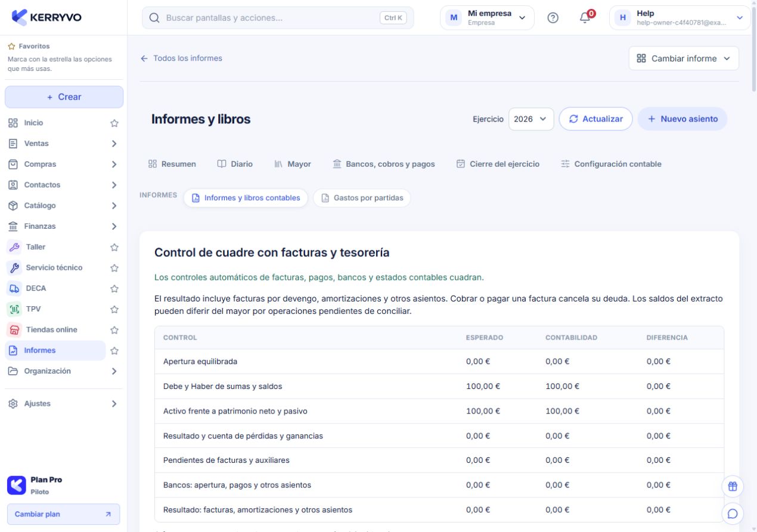Viewport: 757px width, 532px height.
Task: Go back to Todos los informes
Action: [181, 58]
